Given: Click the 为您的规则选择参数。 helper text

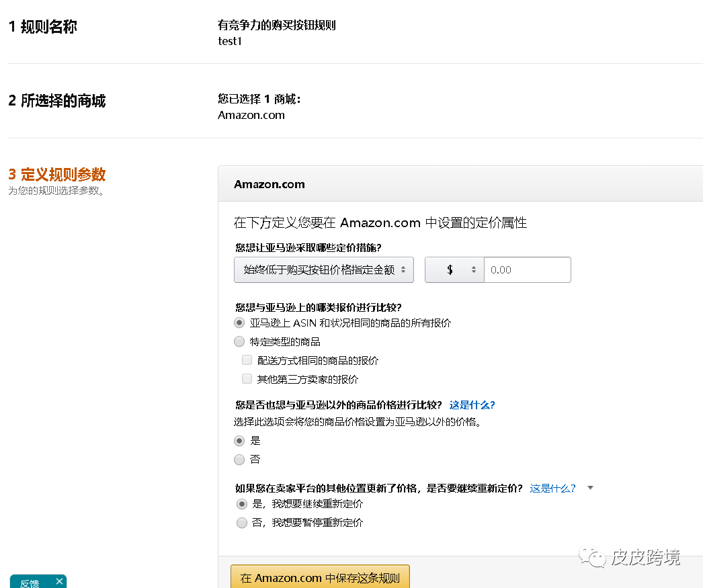Looking at the screenshot, I should 56,190.
